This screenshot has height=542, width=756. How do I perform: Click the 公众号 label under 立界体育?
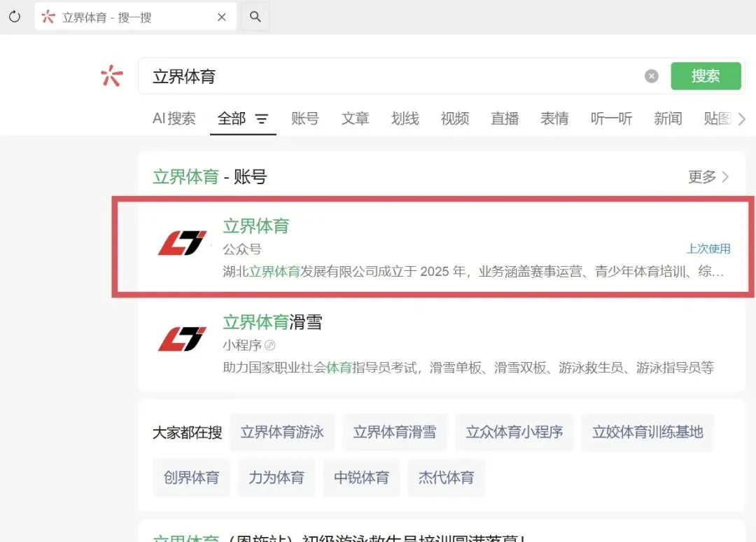click(242, 249)
